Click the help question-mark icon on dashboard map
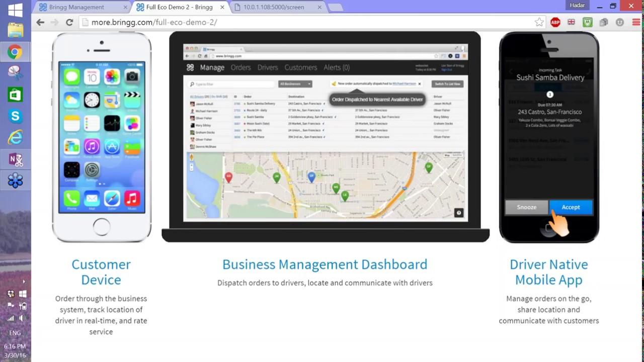 (x=459, y=213)
